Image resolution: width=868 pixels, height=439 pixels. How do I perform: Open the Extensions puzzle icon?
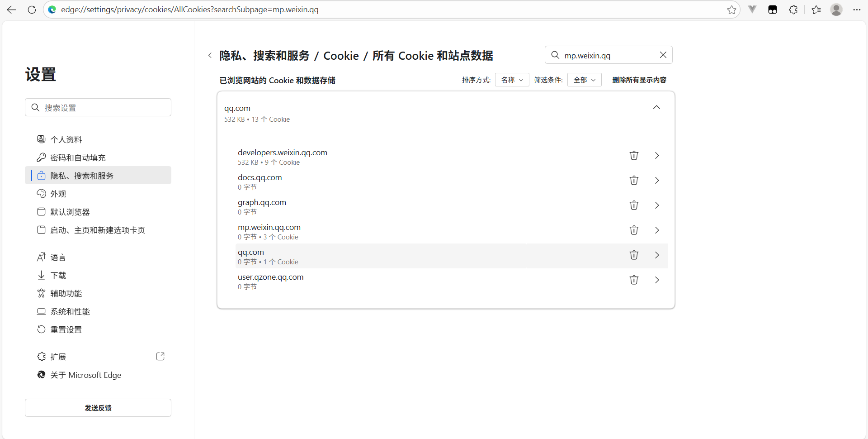(x=793, y=10)
